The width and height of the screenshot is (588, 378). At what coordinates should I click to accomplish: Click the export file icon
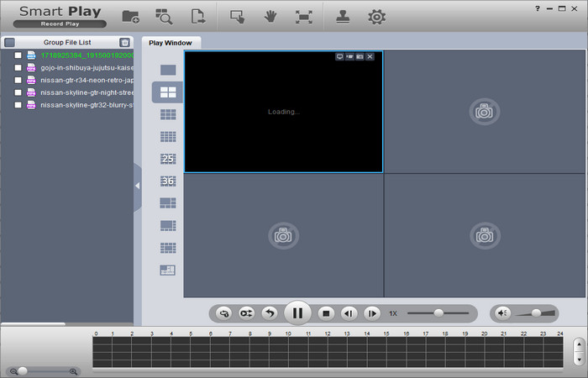click(x=198, y=16)
